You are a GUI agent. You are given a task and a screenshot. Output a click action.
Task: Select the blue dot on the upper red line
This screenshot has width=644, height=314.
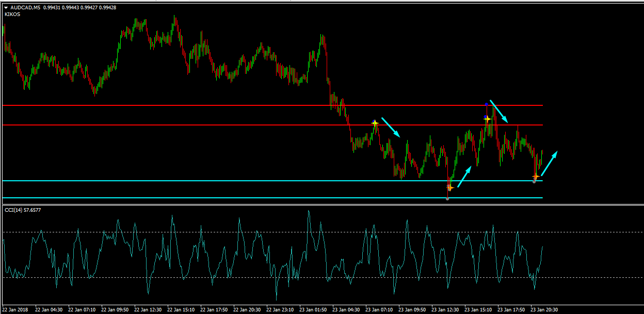click(x=486, y=105)
